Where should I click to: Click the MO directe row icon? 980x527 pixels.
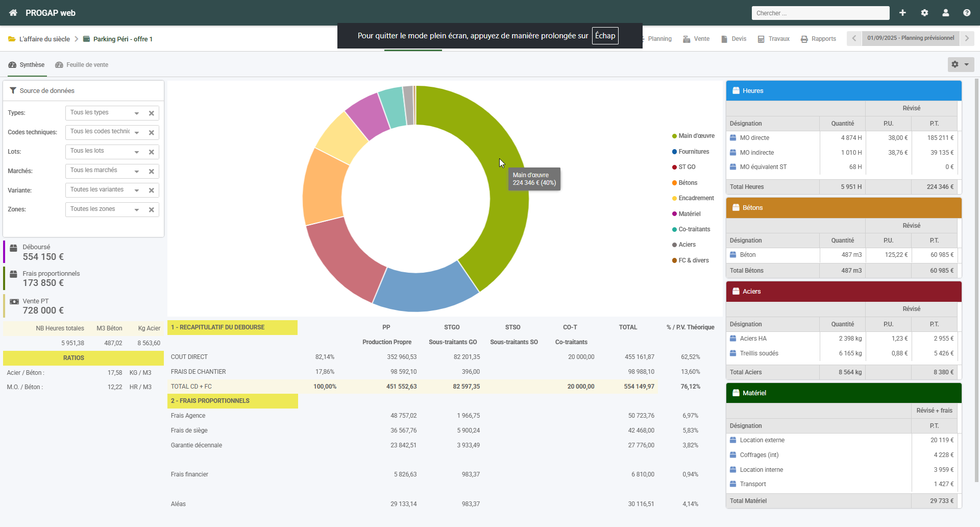[x=733, y=138]
